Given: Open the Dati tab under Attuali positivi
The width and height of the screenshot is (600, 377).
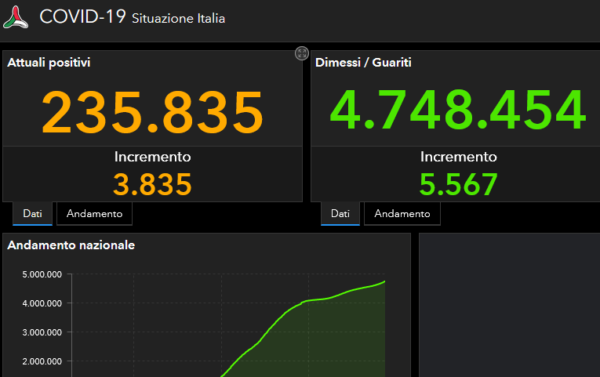Looking at the screenshot, I should coord(33,214).
